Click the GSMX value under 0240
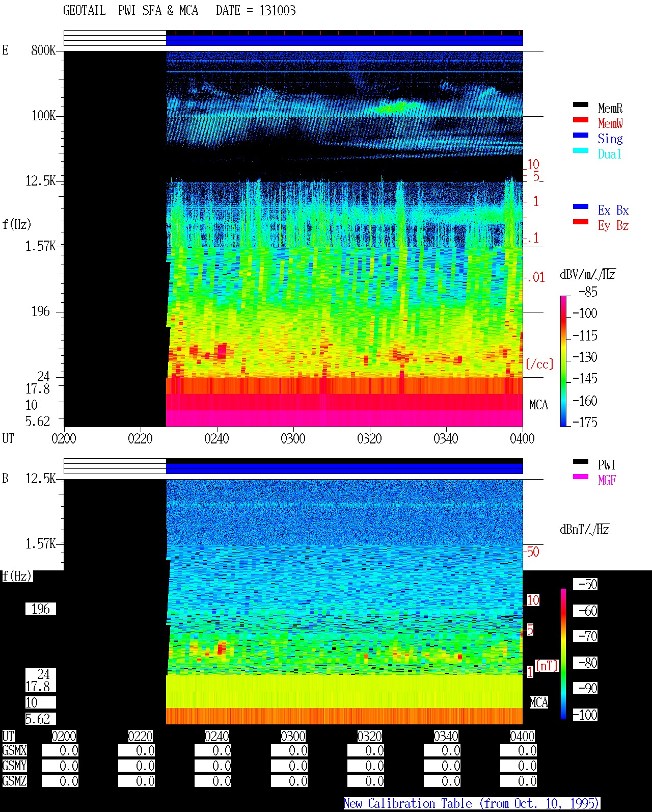652x812 pixels. tap(213, 751)
